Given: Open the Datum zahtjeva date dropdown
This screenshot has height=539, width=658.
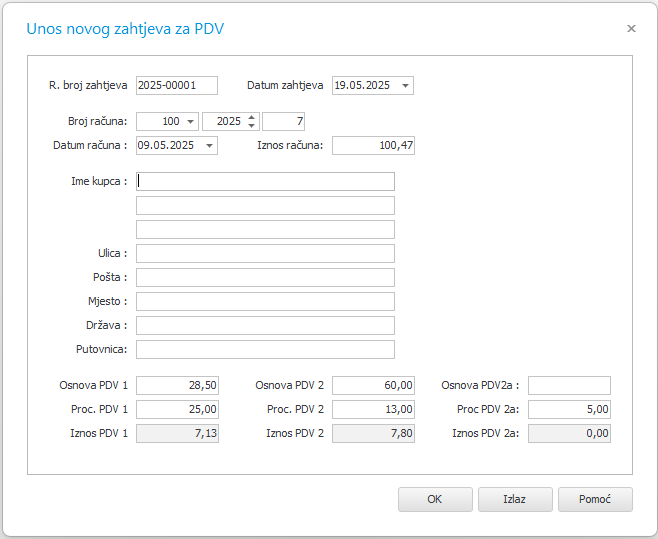Looking at the screenshot, I should [x=405, y=86].
